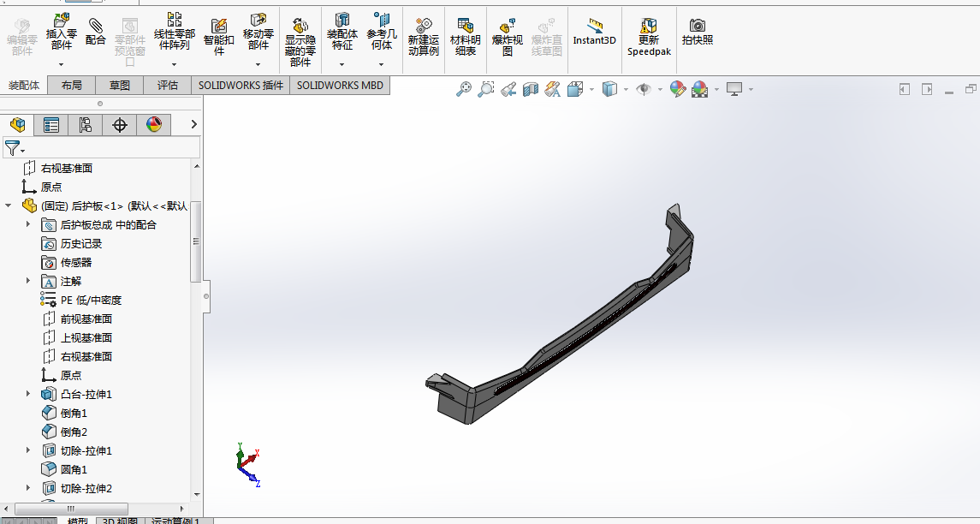Insert Bill of Materials (材料明细表)

(465, 36)
